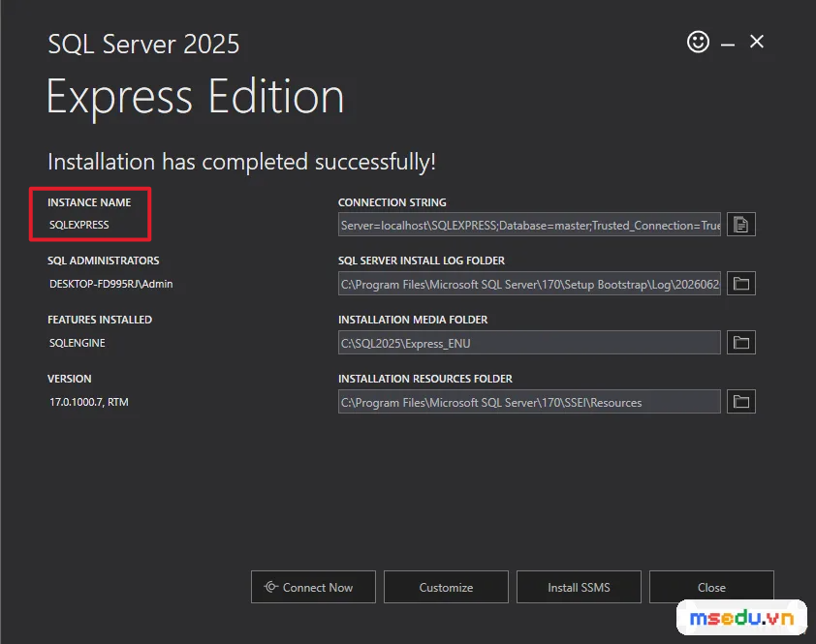Viewport: 816px width, 644px height.
Task: Click the SSEI\Resources folder path field
Action: click(x=529, y=402)
